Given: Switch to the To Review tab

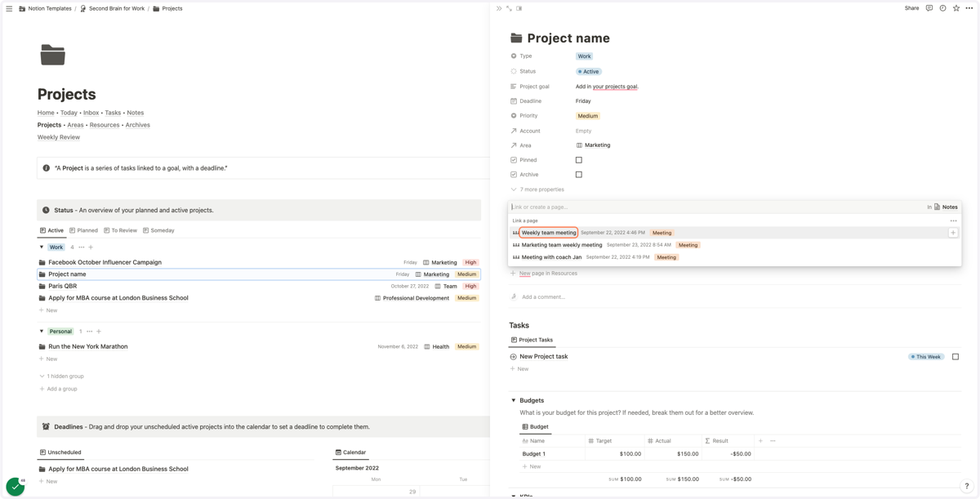Looking at the screenshot, I should click(120, 230).
